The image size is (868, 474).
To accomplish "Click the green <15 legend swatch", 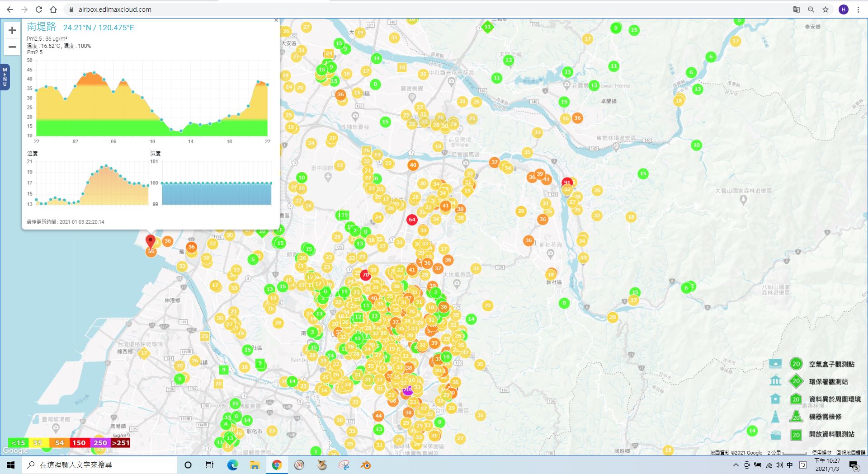I will click(18, 443).
